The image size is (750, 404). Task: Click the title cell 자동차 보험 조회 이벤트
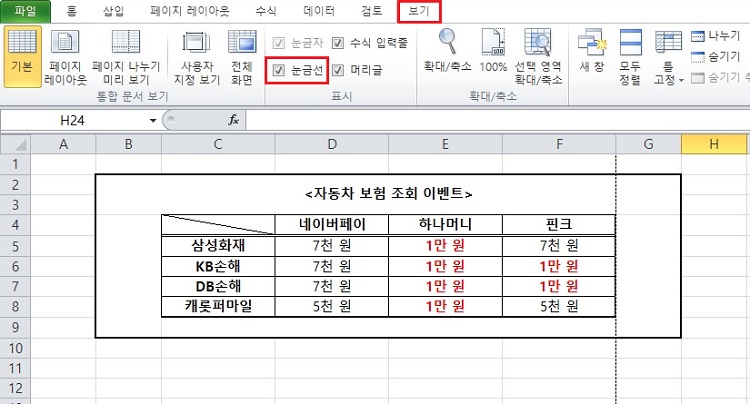(388, 194)
